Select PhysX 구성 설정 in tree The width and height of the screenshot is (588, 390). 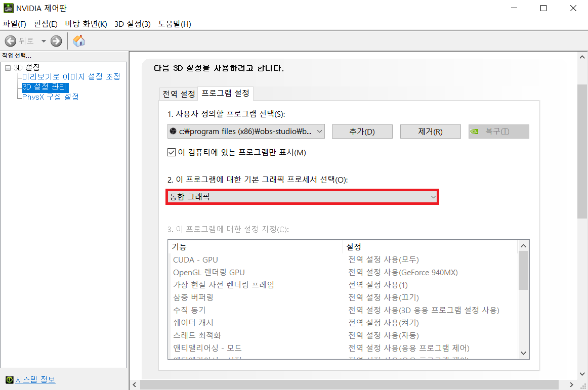(x=50, y=97)
